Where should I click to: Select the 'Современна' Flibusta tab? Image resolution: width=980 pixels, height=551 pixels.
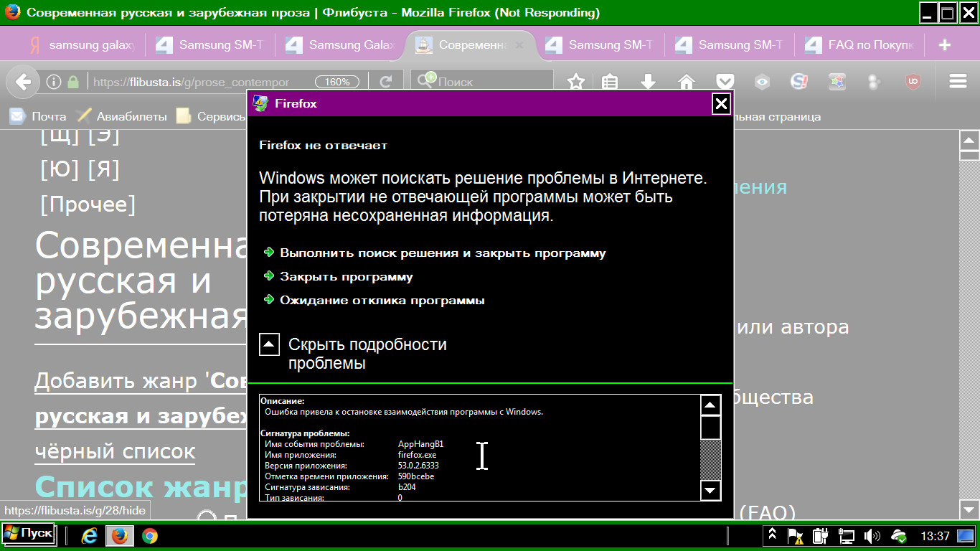tap(471, 45)
